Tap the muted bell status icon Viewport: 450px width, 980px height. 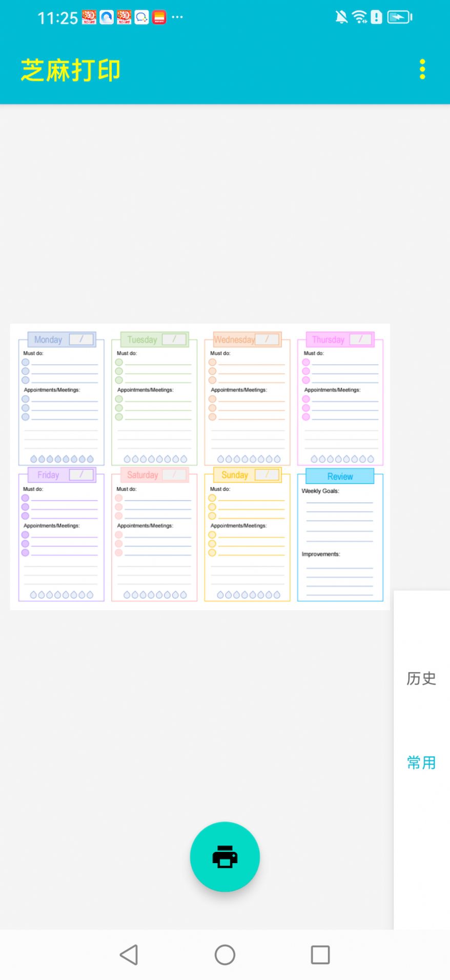click(x=341, y=17)
